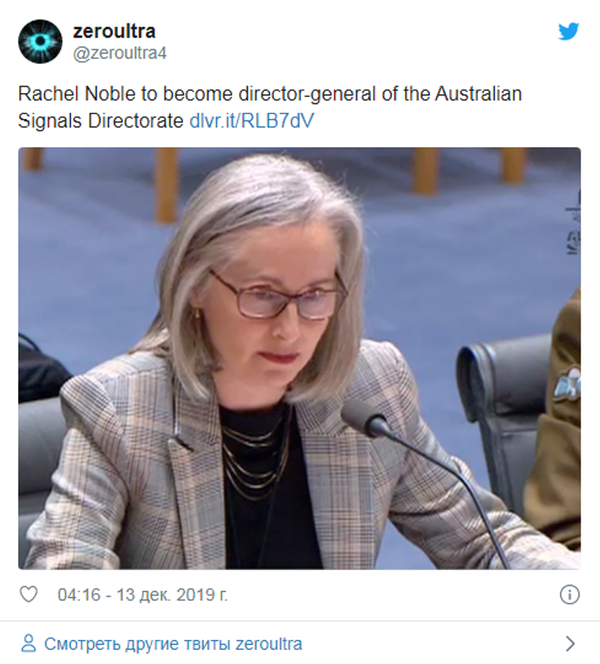
Task: Click 'Смотреть другие твиты zeroultra' link
Action: pos(173,644)
